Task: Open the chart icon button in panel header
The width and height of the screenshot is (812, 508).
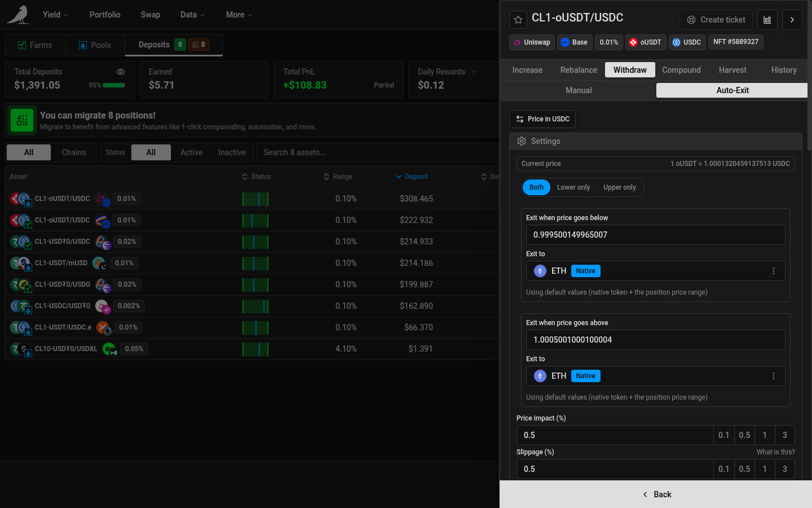Action: tap(767, 20)
